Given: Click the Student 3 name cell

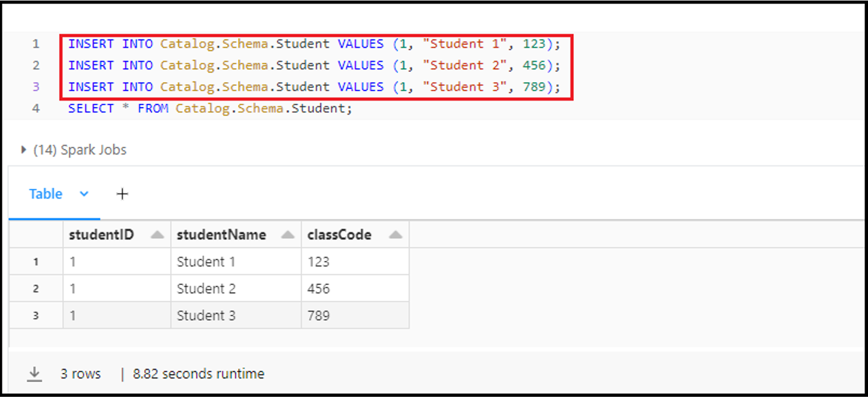Looking at the screenshot, I should pos(206,316).
